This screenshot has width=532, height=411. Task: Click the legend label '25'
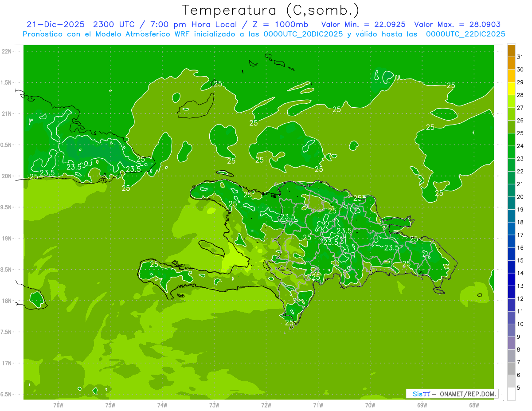[520, 133]
